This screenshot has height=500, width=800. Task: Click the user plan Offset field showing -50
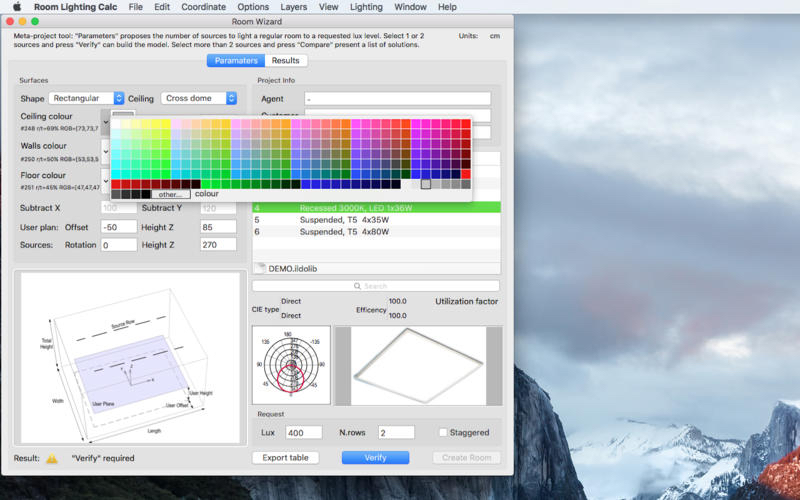click(118, 227)
